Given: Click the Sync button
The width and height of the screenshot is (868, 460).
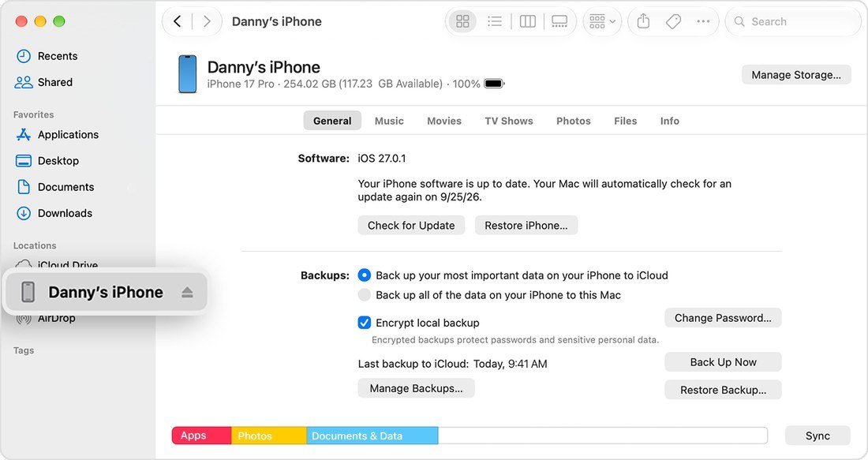Looking at the screenshot, I should (817, 436).
